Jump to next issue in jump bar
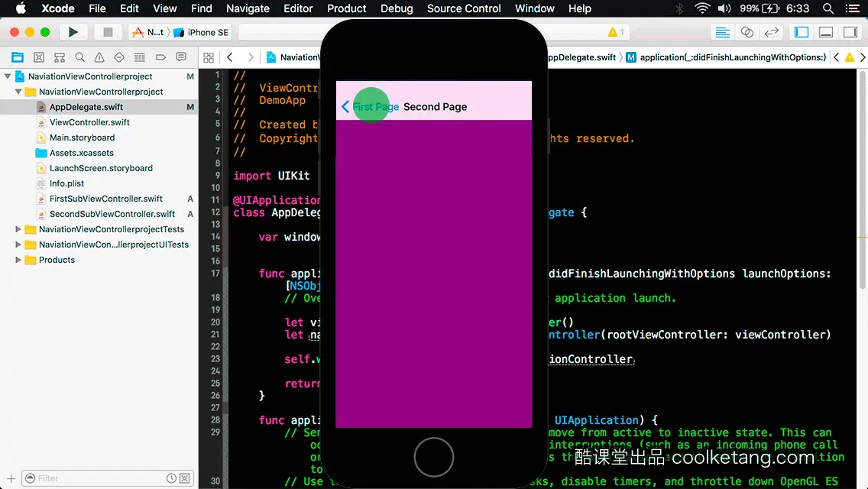Viewport: 868px width, 489px height. click(863, 57)
